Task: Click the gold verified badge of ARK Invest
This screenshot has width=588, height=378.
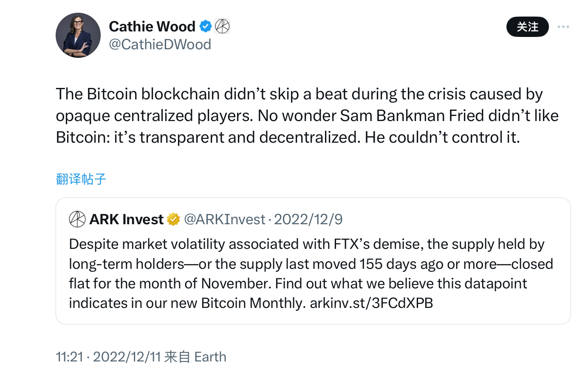Action: [173, 220]
